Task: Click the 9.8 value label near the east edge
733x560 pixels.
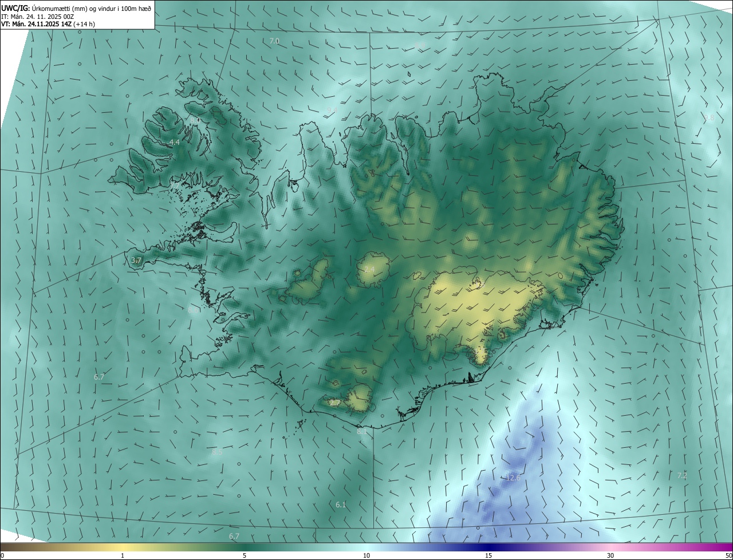Action: point(710,117)
